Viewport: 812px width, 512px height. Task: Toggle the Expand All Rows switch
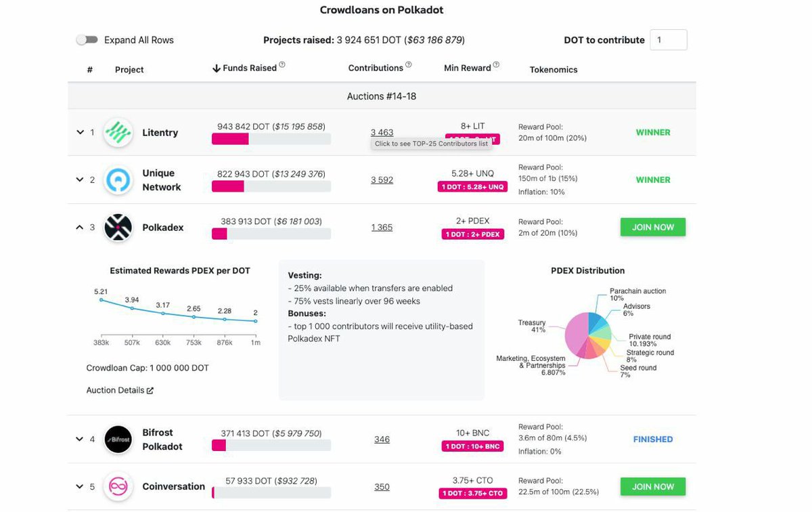[87, 40]
